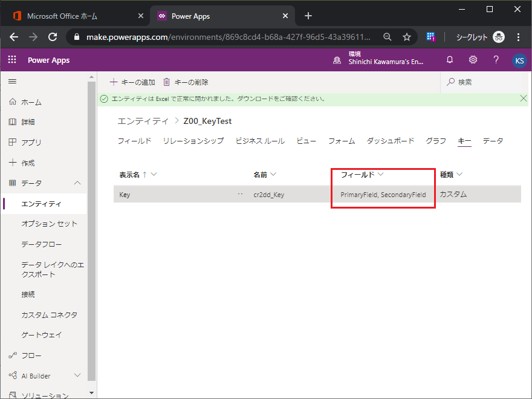Open オプション セット in the sidebar
The width and height of the screenshot is (532, 399).
pos(50,224)
